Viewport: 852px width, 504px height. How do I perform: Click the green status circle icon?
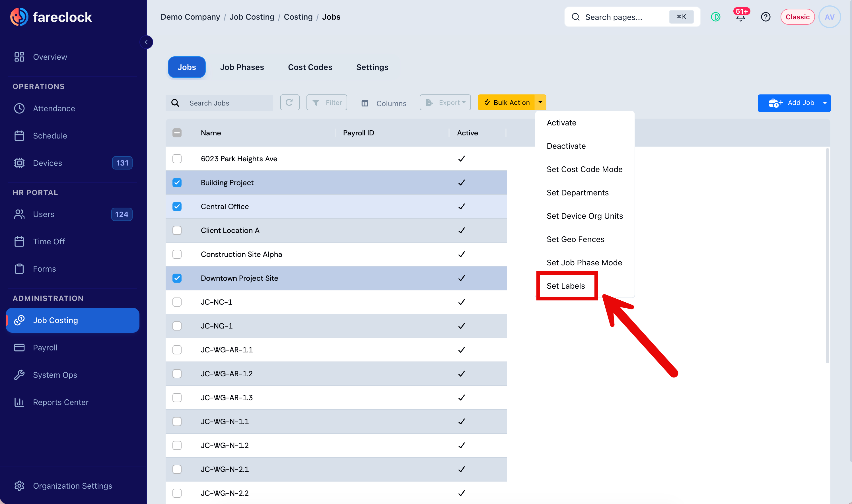tap(715, 17)
